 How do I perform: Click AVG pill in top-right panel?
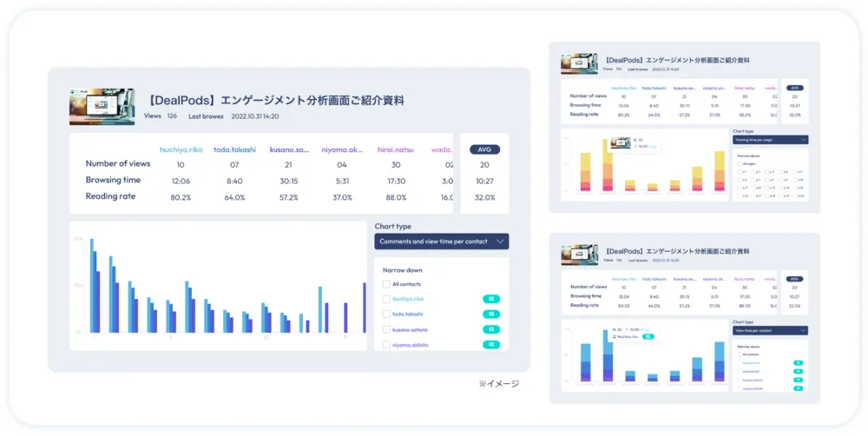pyautogui.click(x=795, y=88)
